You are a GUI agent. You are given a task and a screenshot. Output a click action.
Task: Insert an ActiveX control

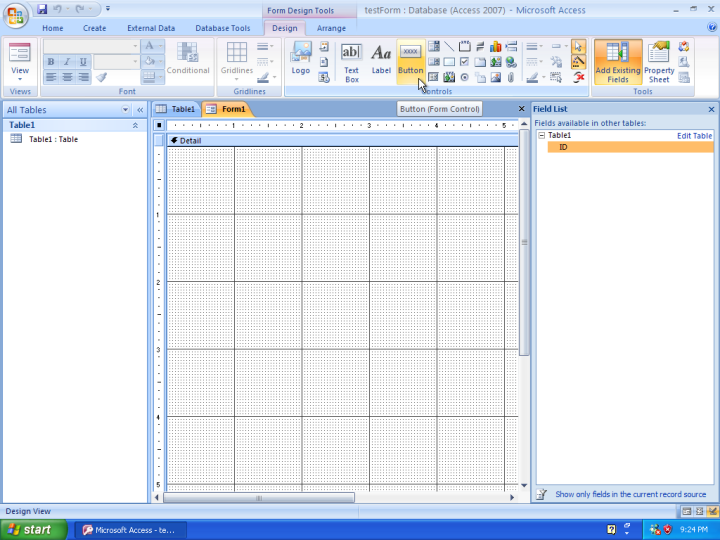(x=579, y=78)
